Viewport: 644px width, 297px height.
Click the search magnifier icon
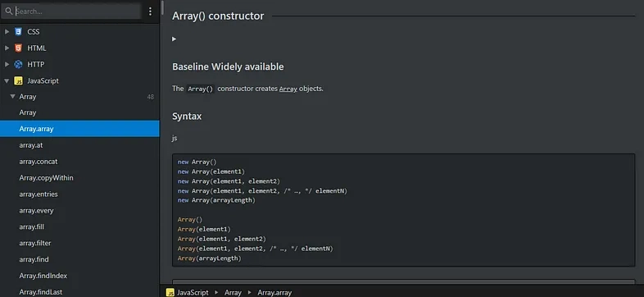(9, 11)
